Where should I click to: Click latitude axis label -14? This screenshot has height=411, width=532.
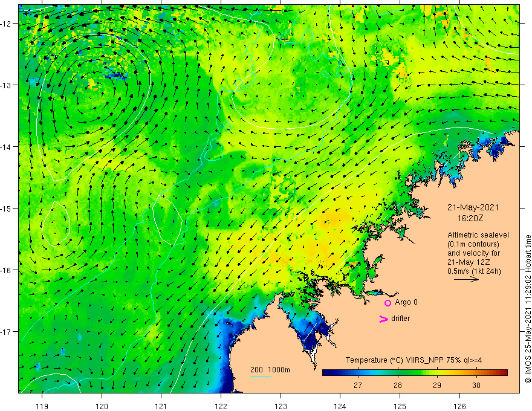pyautogui.click(x=7, y=147)
